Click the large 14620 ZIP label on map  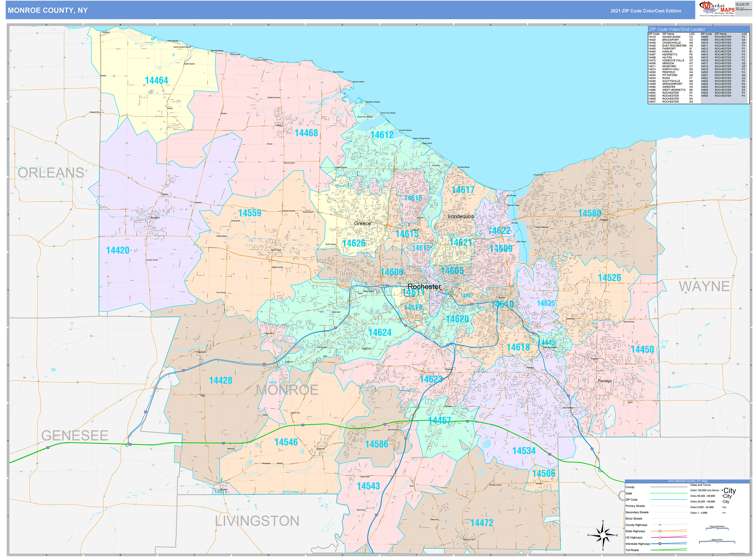point(457,319)
